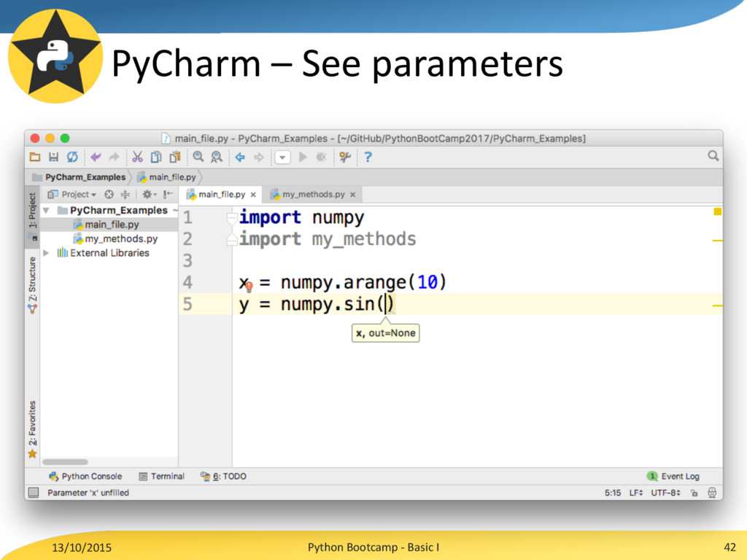Viewport: 747px width, 560px height.
Task: Toggle the 1: Project tool window
Action: (32, 217)
